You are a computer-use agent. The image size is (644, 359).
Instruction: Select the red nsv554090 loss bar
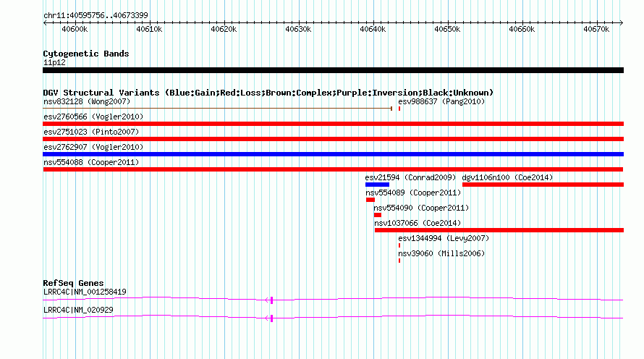pos(378,215)
